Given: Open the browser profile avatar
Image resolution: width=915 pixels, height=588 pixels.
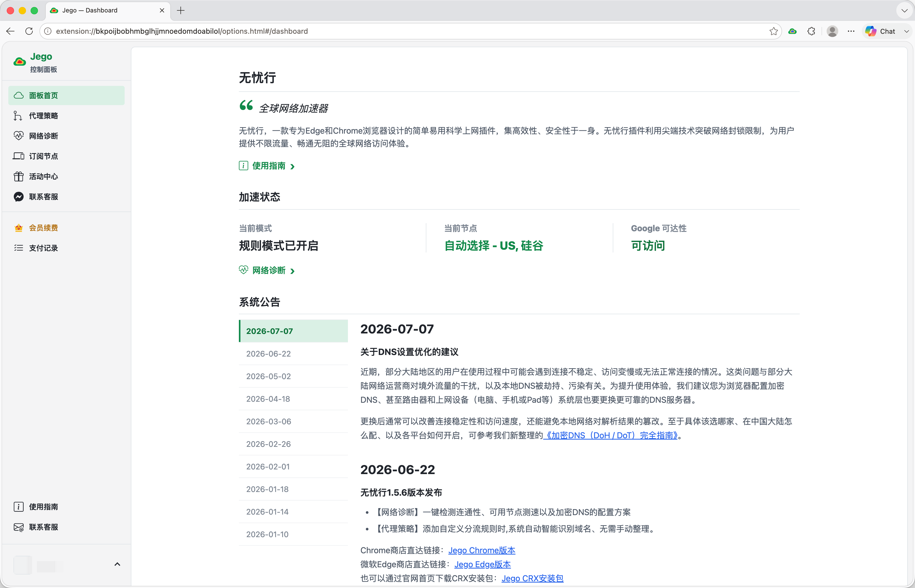Looking at the screenshot, I should [832, 31].
